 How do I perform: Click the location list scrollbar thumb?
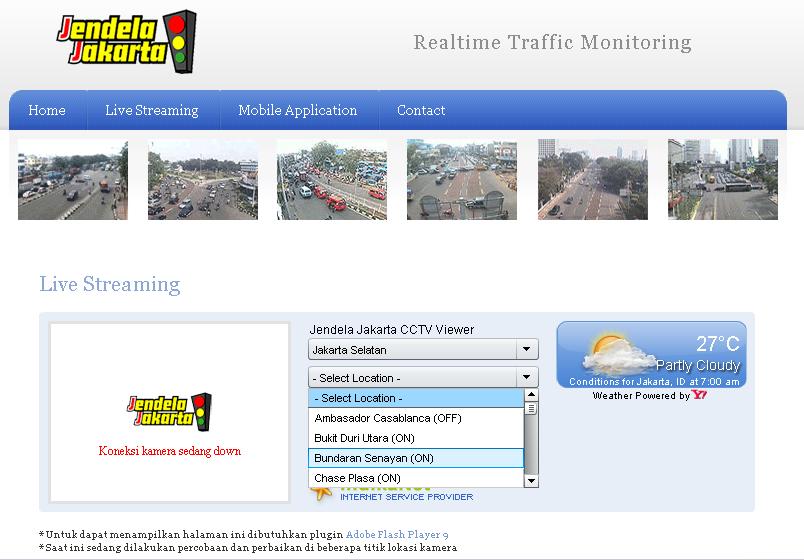(x=531, y=409)
